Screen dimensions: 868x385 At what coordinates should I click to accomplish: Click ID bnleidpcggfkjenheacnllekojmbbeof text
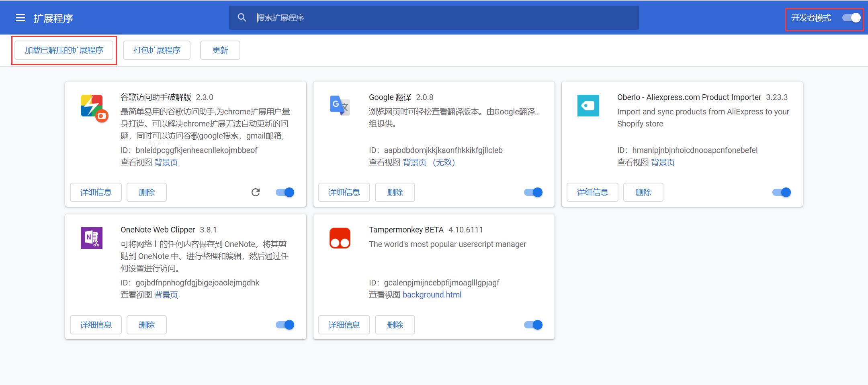(189, 150)
